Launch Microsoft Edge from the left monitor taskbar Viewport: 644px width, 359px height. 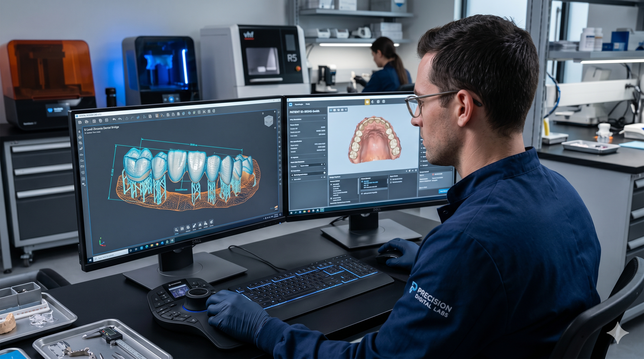point(147,247)
